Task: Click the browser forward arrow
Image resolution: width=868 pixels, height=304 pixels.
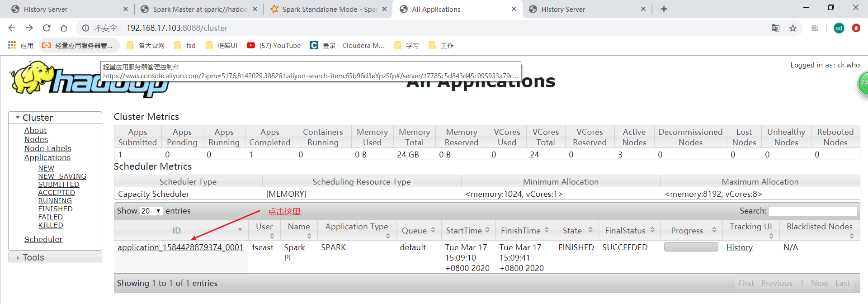Action: click(29, 28)
